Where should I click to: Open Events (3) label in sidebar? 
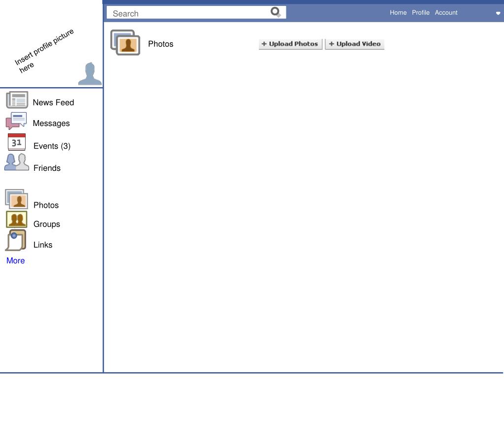(52, 146)
